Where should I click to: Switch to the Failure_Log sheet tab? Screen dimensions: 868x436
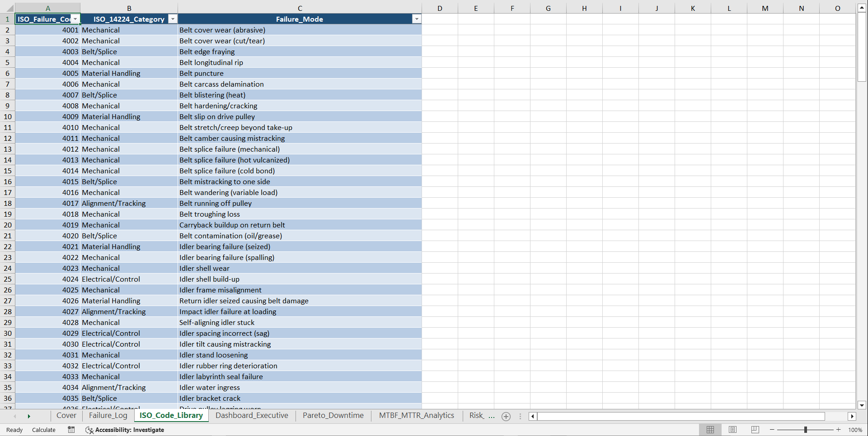[107, 416]
